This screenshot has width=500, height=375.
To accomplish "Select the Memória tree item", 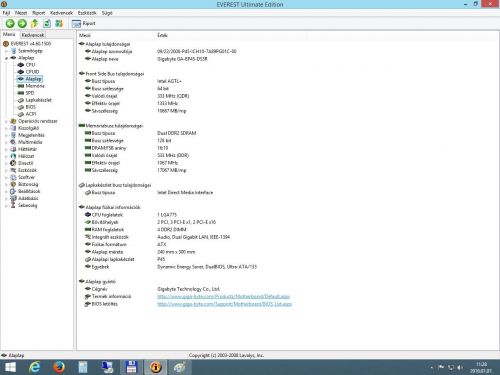I will click(x=35, y=86).
